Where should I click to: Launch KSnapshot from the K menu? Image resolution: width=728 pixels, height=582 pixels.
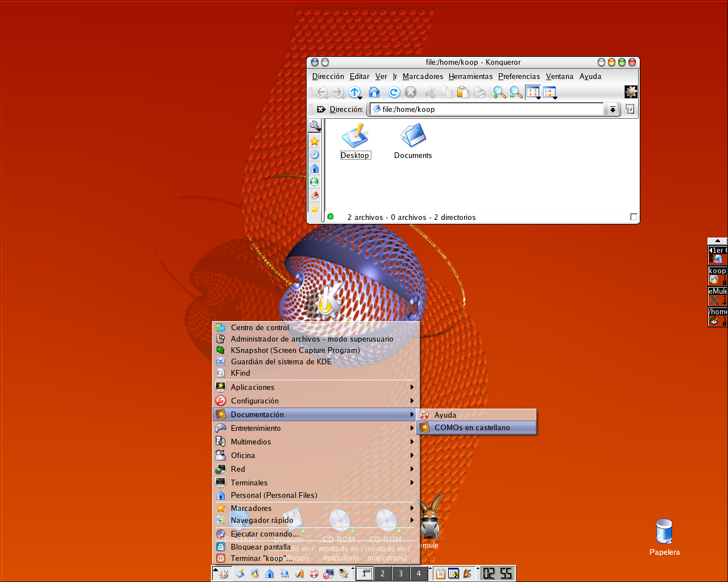click(316, 350)
